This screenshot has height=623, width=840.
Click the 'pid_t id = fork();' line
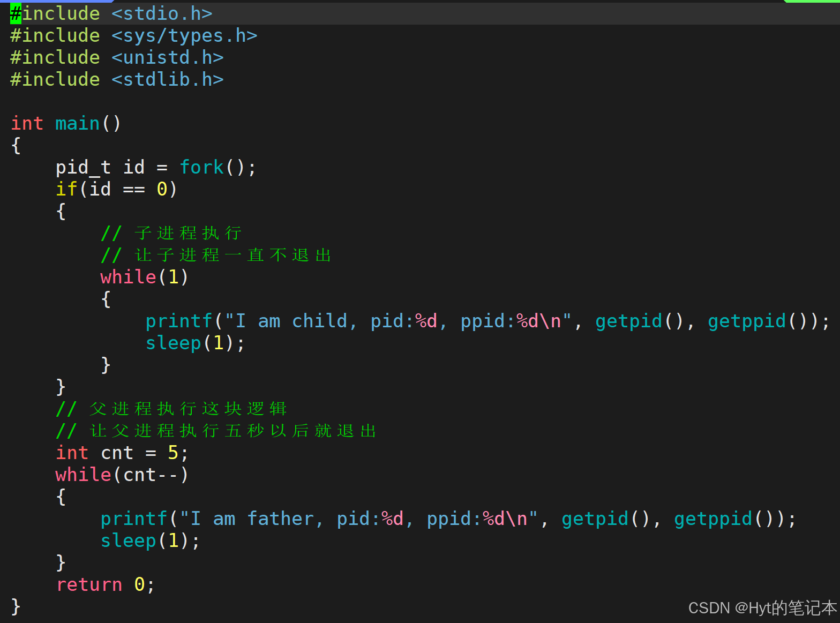[x=156, y=167]
